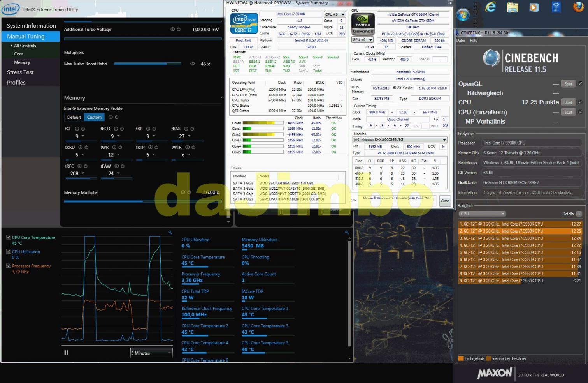Image resolution: width=588 pixels, height=383 pixels.
Task: Toggle CPU Utilization graph checkbox
Action: 9,252
